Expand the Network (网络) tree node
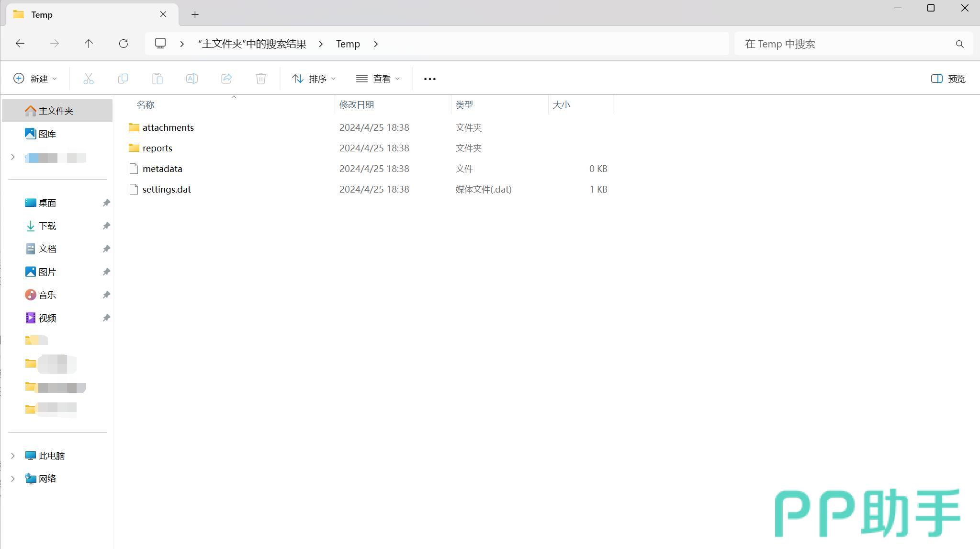Viewport: 980px width, 549px height. pyautogui.click(x=13, y=479)
